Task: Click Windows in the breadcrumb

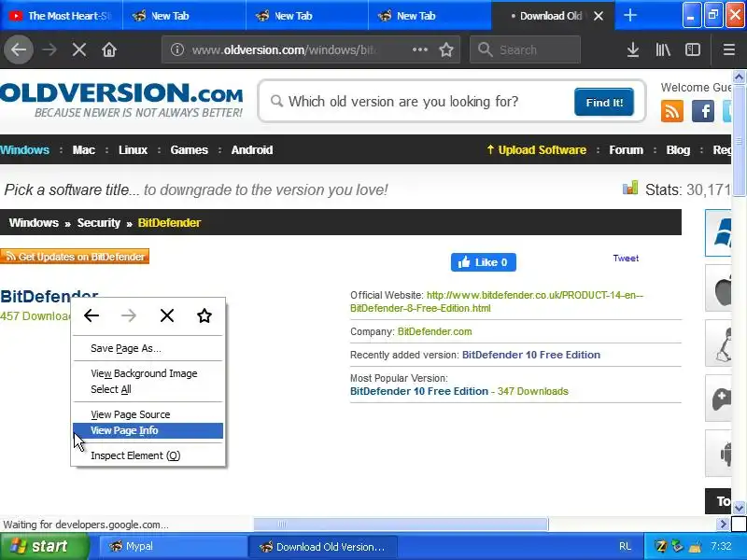Action: coord(34,223)
